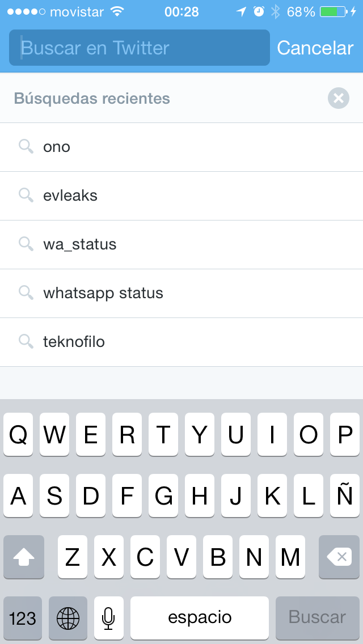Focus the Buscar en Twitter field
This screenshot has width=363, height=644.
(139, 48)
